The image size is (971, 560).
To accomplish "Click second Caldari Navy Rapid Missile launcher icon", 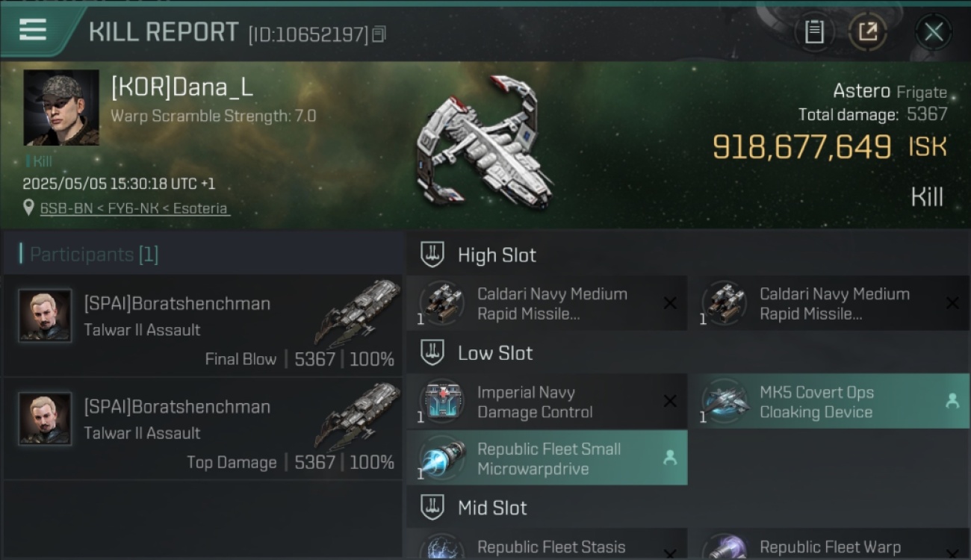I will point(725,303).
